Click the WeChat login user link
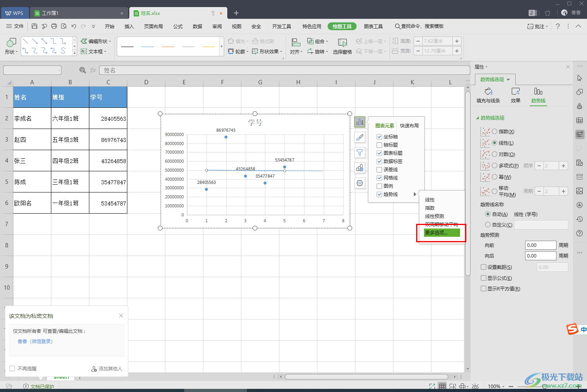The height and width of the screenshot is (392, 587). 35,341
